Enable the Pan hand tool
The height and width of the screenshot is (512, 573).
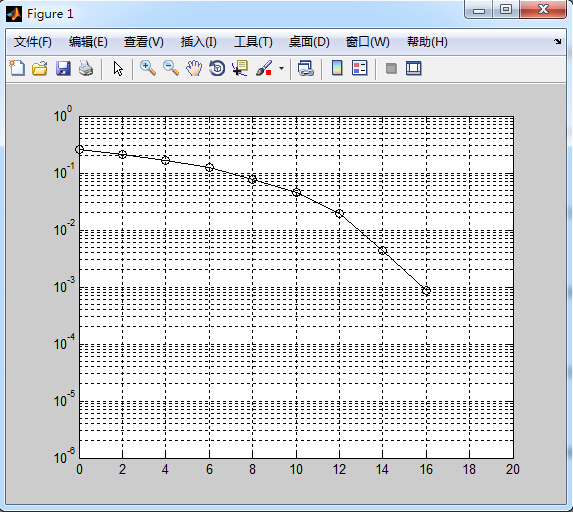pos(194,68)
